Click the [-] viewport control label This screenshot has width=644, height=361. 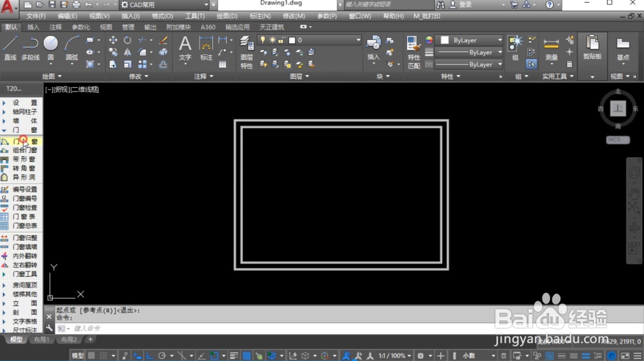(x=49, y=89)
